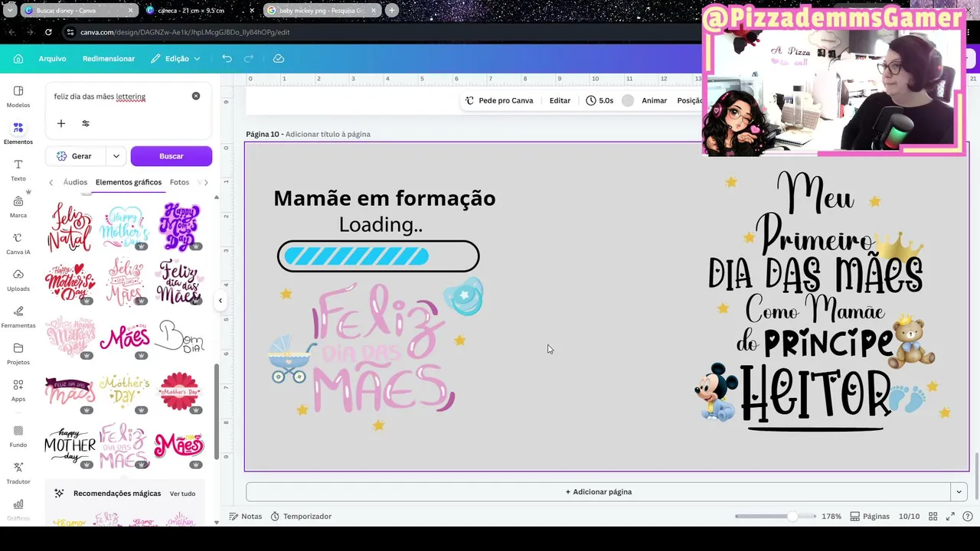The height and width of the screenshot is (551, 980).
Task: Show the Páginas thumbnail strip
Action: pos(871,517)
